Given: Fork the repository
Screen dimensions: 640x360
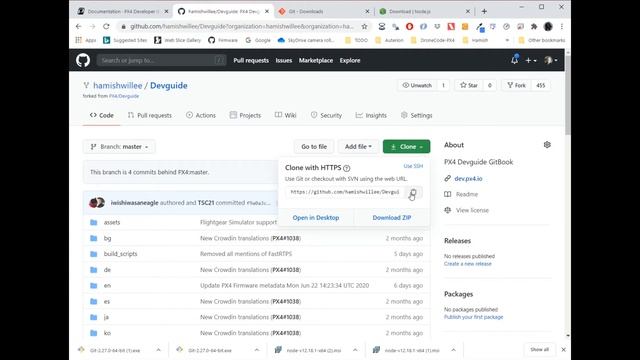Looking at the screenshot, I should pyautogui.click(x=516, y=85).
